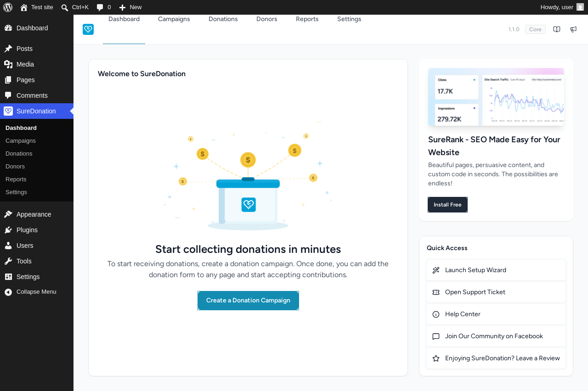Switch to the Donations top tab
This screenshot has width=588, height=391.
223,19
